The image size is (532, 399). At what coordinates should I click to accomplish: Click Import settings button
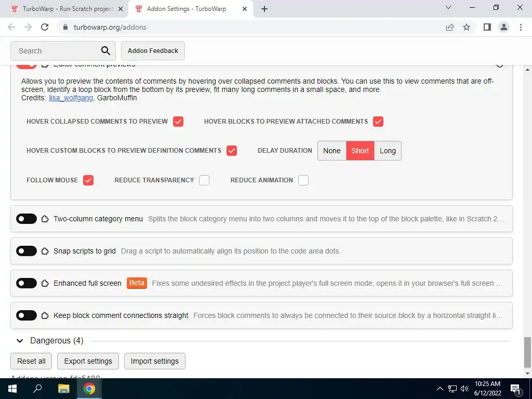(x=155, y=361)
